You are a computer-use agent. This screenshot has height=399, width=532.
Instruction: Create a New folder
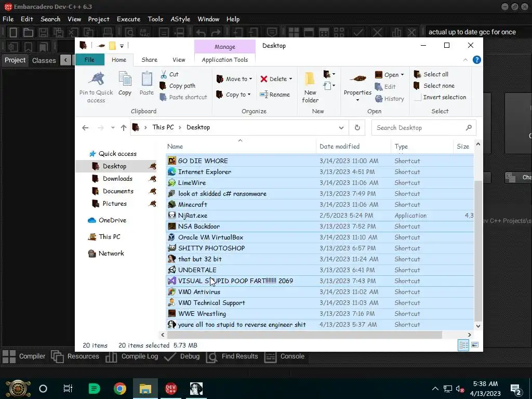click(310, 87)
